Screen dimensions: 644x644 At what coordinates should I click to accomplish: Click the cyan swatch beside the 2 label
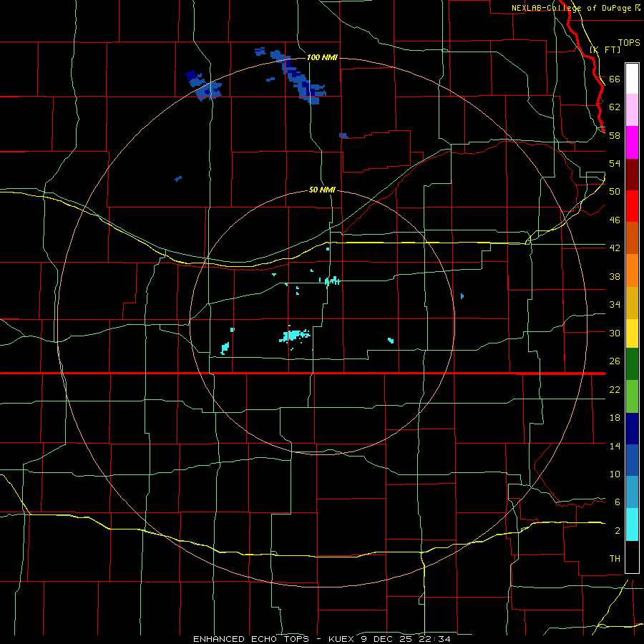pos(632,525)
